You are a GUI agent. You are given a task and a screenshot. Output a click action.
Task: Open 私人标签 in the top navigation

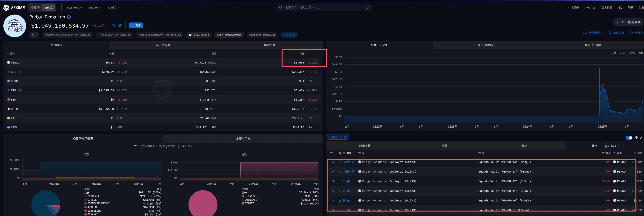pos(607,8)
